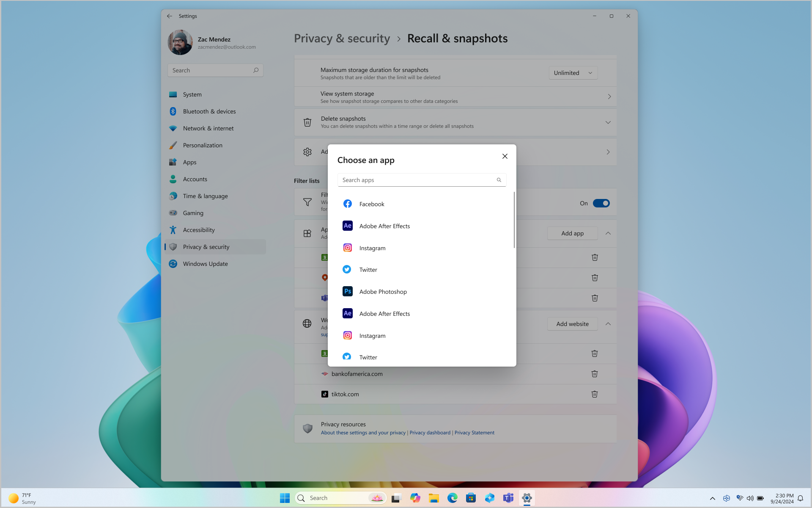The image size is (812, 508).
Task: Expand the Maximum storage duration dropdown
Action: pyautogui.click(x=572, y=72)
